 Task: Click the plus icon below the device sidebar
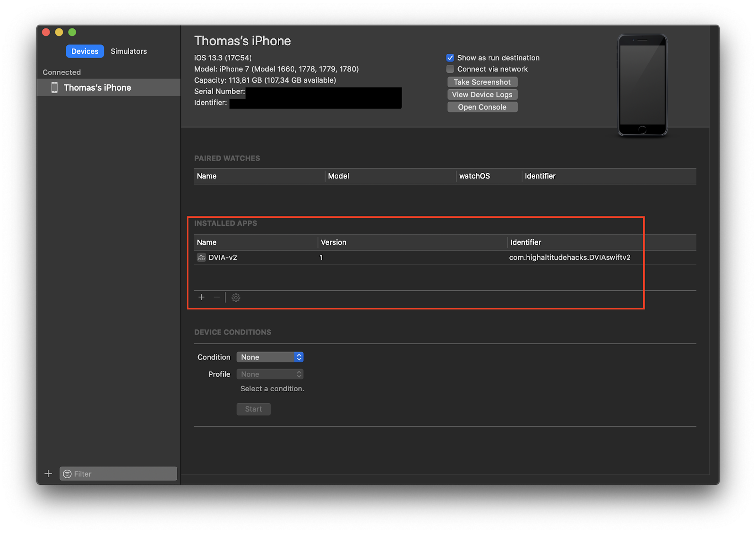48,473
